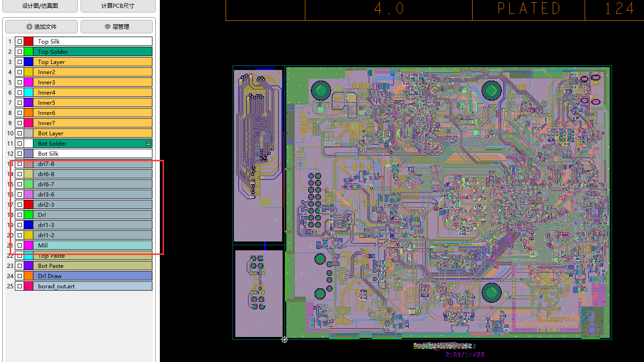Screen dimensions: 644x362
Task: Select the Bot Layer entry
Action: [93, 133]
